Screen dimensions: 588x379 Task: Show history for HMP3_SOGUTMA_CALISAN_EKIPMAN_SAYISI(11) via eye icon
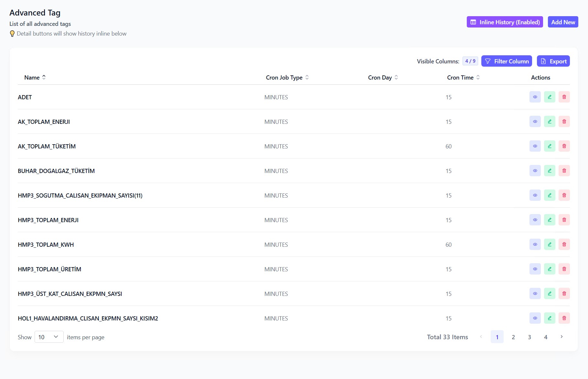tap(535, 195)
